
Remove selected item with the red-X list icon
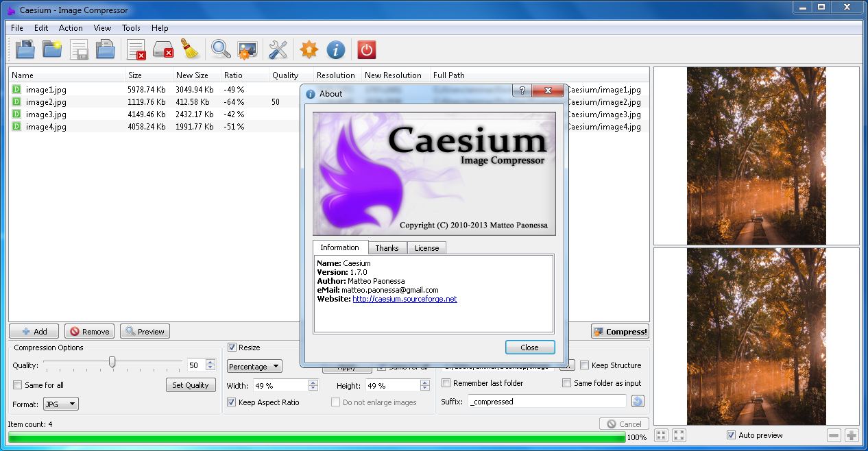[135, 49]
